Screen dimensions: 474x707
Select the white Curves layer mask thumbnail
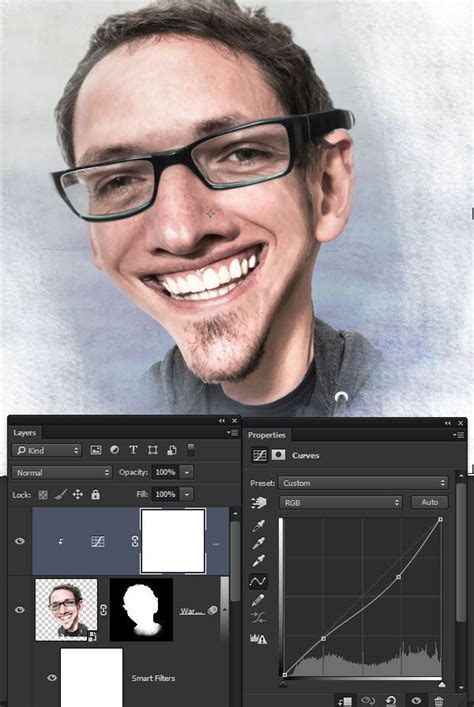pos(173,541)
